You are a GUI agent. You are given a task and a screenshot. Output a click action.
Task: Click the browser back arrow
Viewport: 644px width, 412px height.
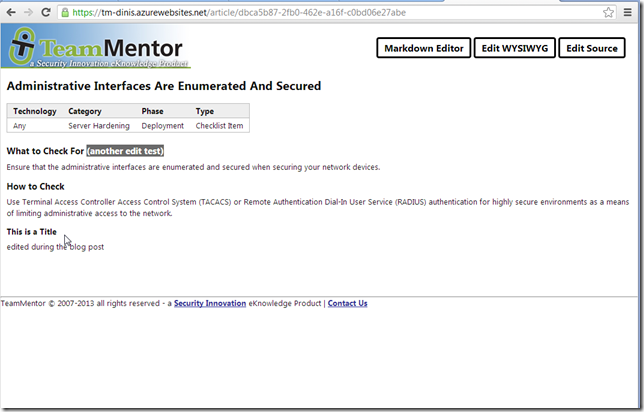click(10, 13)
